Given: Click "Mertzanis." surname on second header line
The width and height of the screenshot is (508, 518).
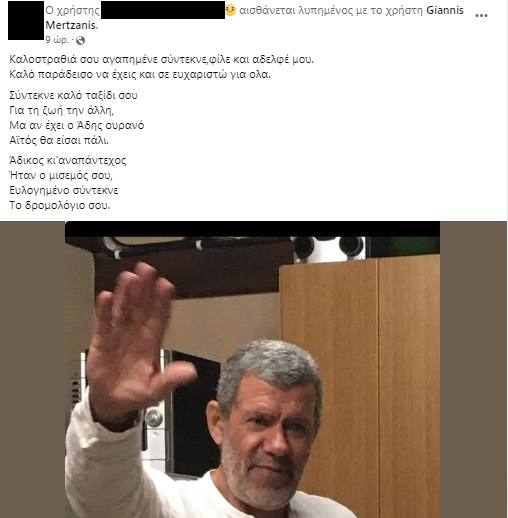Looking at the screenshot, I should point(72,25).
